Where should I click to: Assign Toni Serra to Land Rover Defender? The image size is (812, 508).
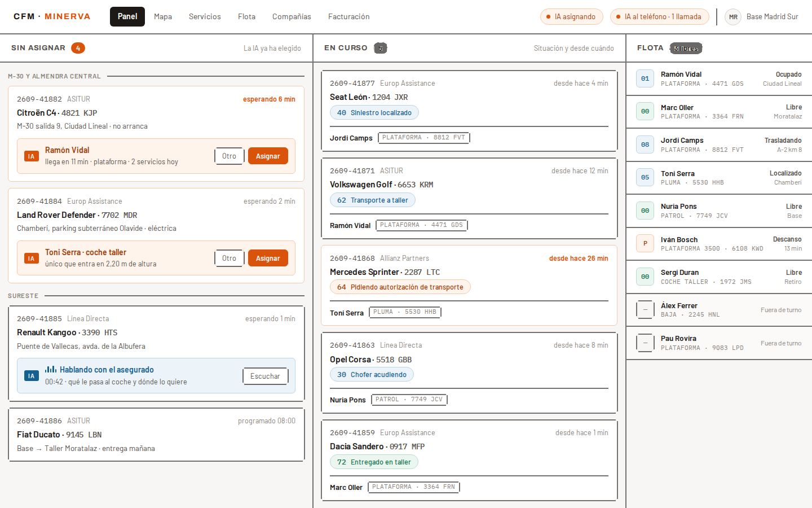pos(268,258)
